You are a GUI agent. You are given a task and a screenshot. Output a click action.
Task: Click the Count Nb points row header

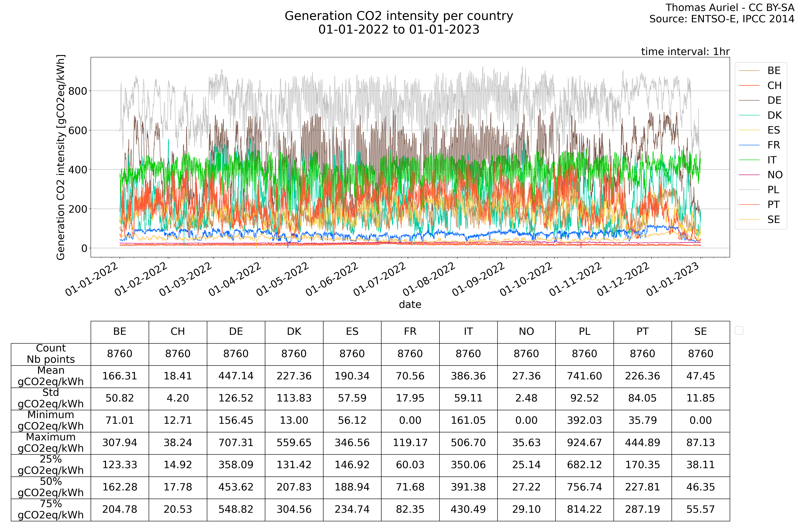coord(51,354)
